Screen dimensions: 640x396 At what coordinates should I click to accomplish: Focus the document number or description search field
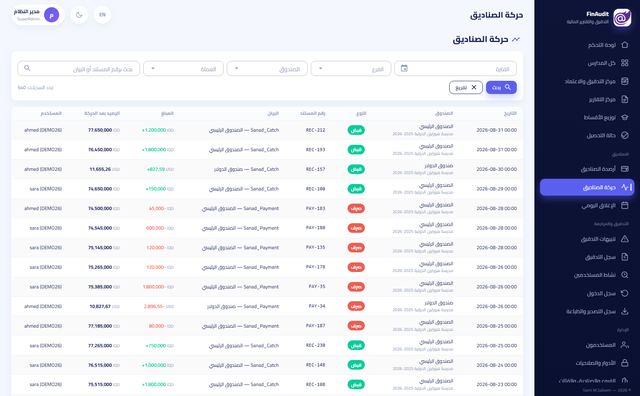pos(79,69)
